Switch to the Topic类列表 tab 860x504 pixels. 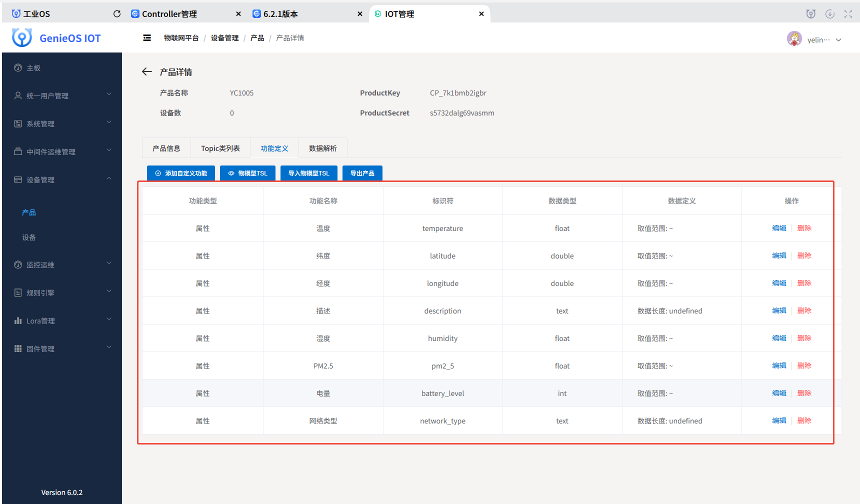220,148
